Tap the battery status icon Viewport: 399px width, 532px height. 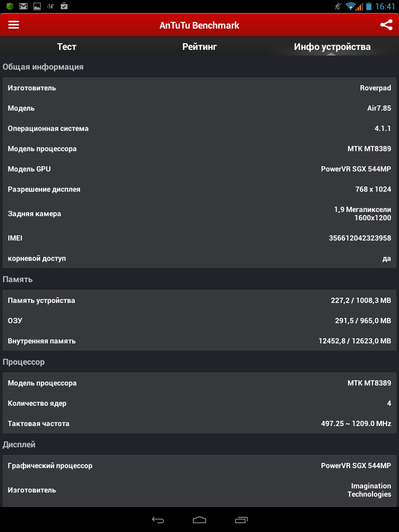[369, 7]
